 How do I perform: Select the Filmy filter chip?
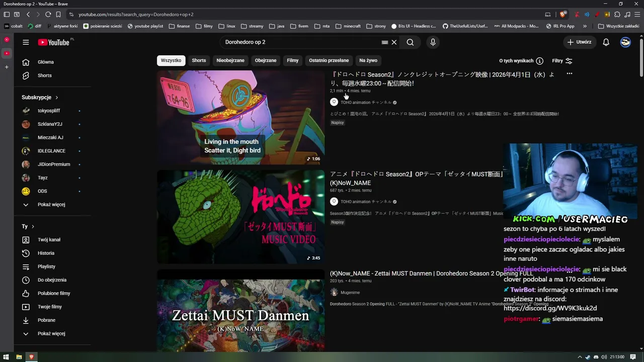tap(293, 60)
